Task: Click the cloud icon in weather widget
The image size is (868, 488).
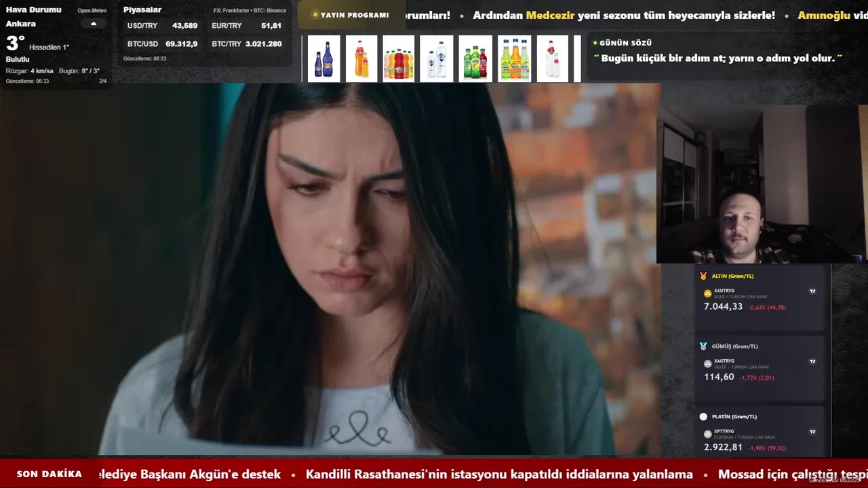Action: point(94,24)
